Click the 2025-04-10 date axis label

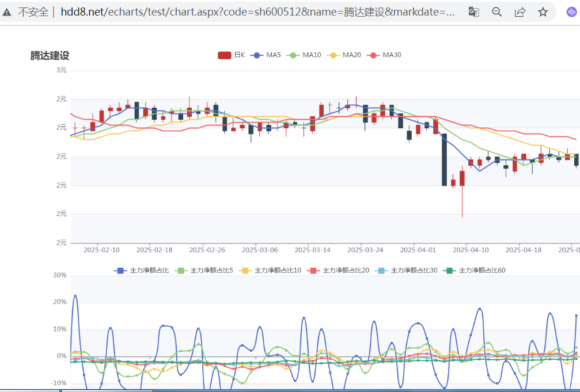coord(471,250)
